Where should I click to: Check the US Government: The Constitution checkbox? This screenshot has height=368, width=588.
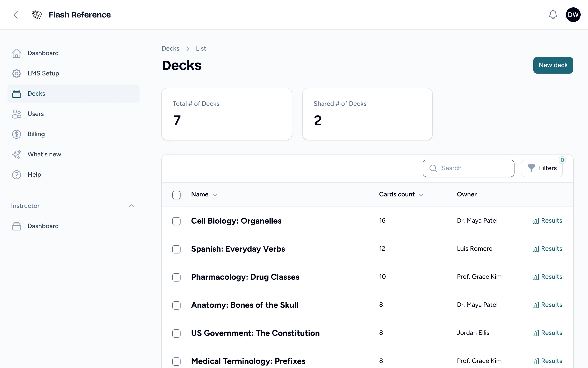(176, 333)
